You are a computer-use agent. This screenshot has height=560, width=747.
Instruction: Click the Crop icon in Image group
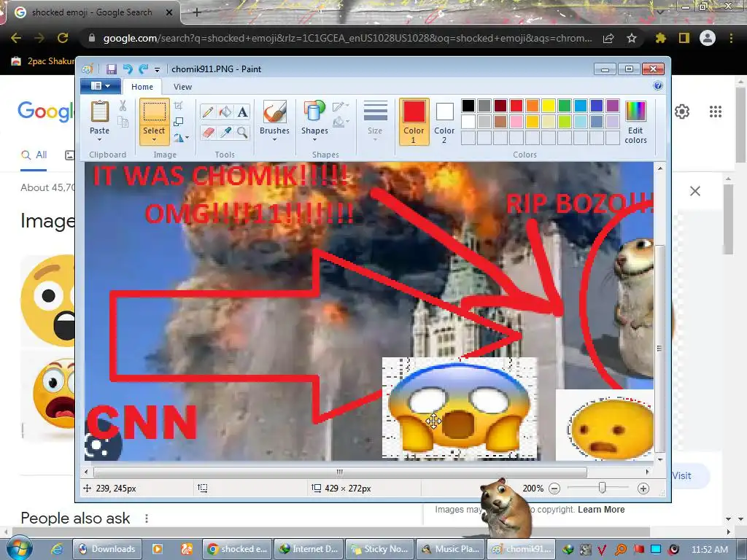(x=179, y=106)
